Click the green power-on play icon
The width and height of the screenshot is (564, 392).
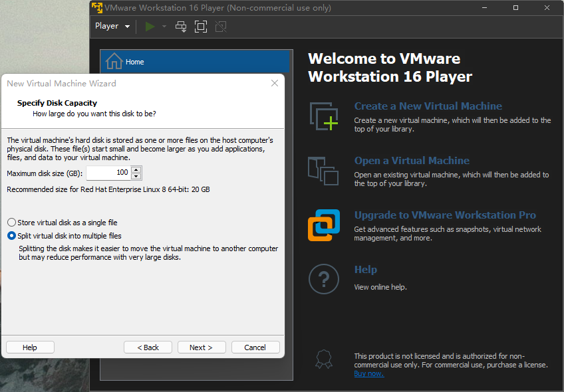coord(150,26)
